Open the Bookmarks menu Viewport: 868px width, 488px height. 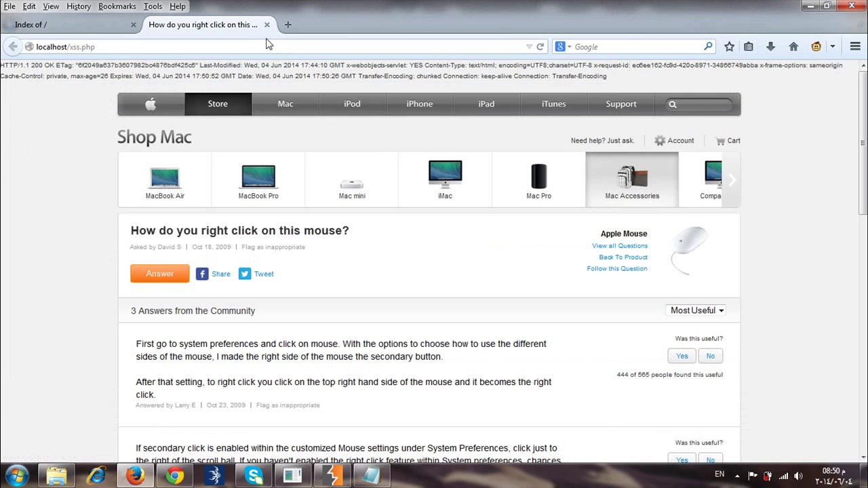pos(117,6)
